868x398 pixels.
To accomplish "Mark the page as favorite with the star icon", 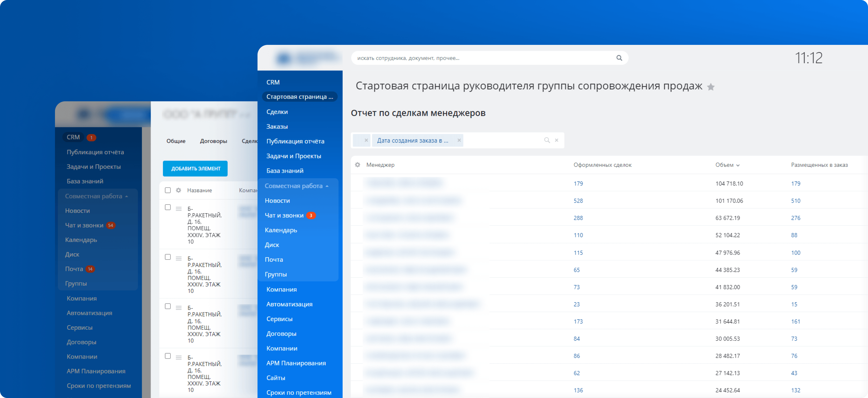I will [x=711, y=87].
